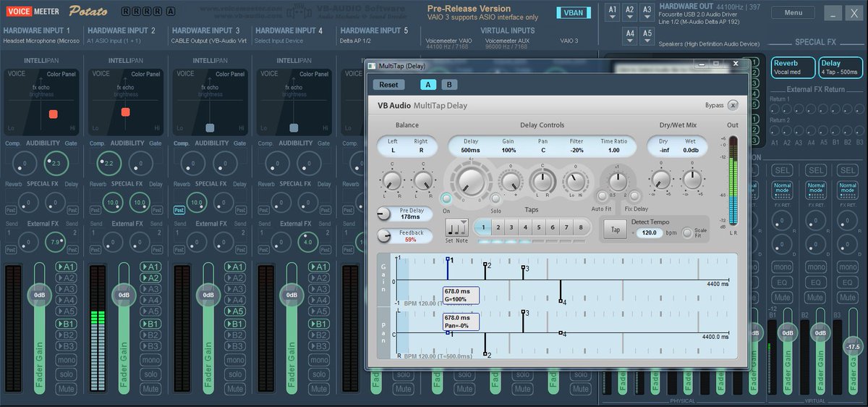Enable Auto Fit in delay controls
Screen dimensions: 868x407
(600, 196)
